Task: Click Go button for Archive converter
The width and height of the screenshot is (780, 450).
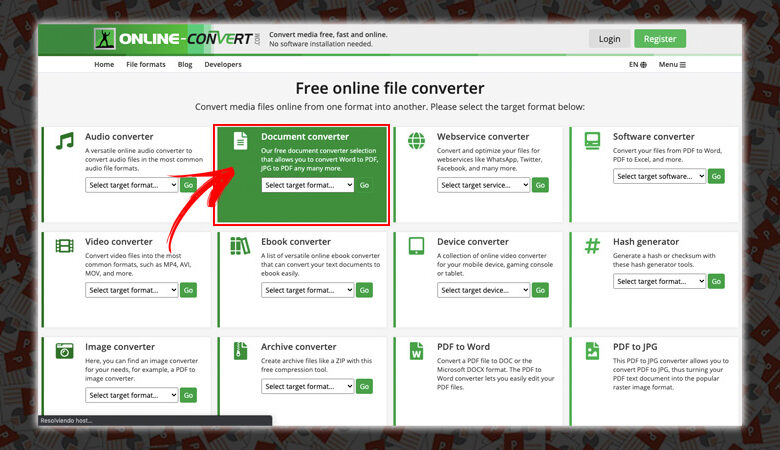Action: (x=365, y=386)
